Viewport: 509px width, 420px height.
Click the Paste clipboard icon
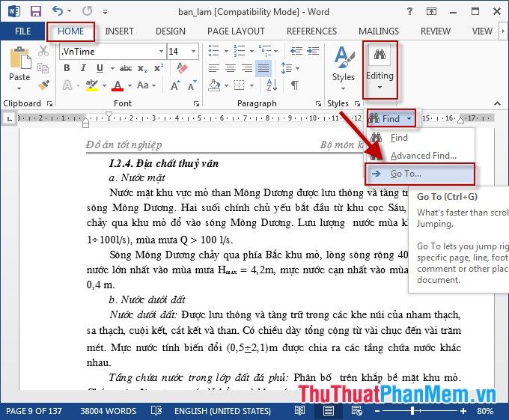(20, 58)
